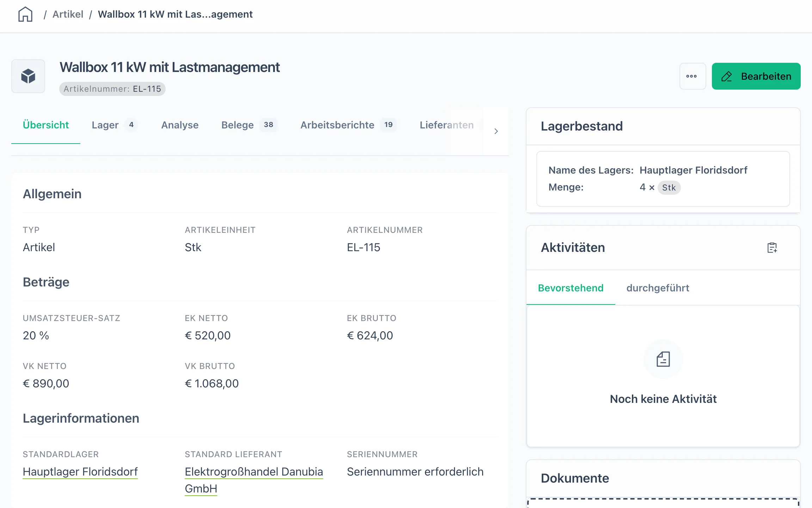Open the three-dots more options menu

pos(692,76)
